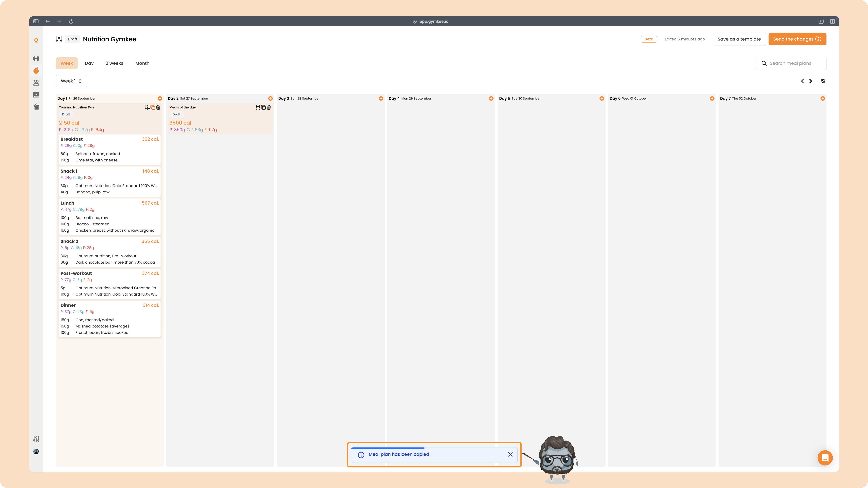Open the Snack 1 meal card

point(110,182)
